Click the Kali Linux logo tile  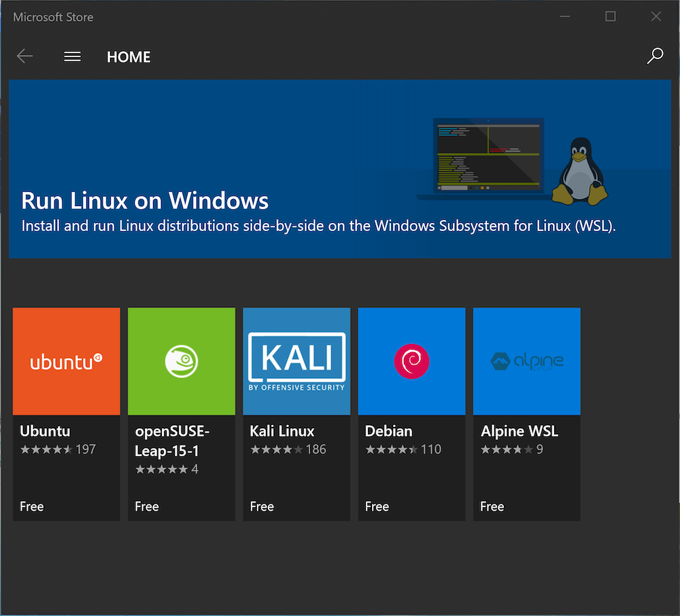296,361
